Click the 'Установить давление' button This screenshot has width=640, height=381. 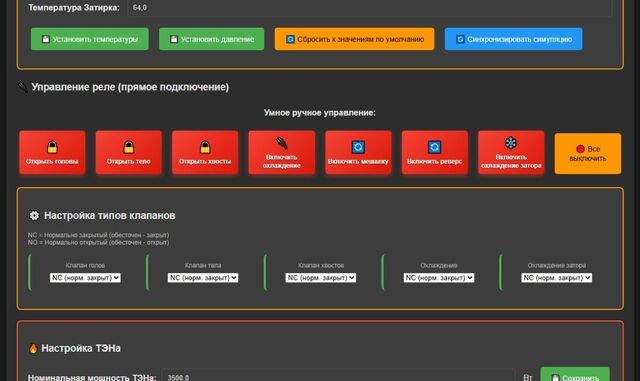[211, 39]
